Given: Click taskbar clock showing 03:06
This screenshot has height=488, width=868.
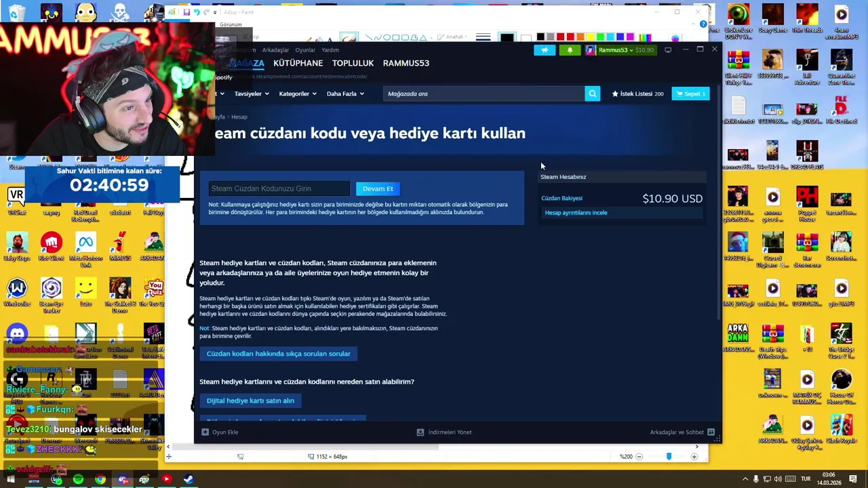Looking at the screenshot, I should (x=829, y=479).
